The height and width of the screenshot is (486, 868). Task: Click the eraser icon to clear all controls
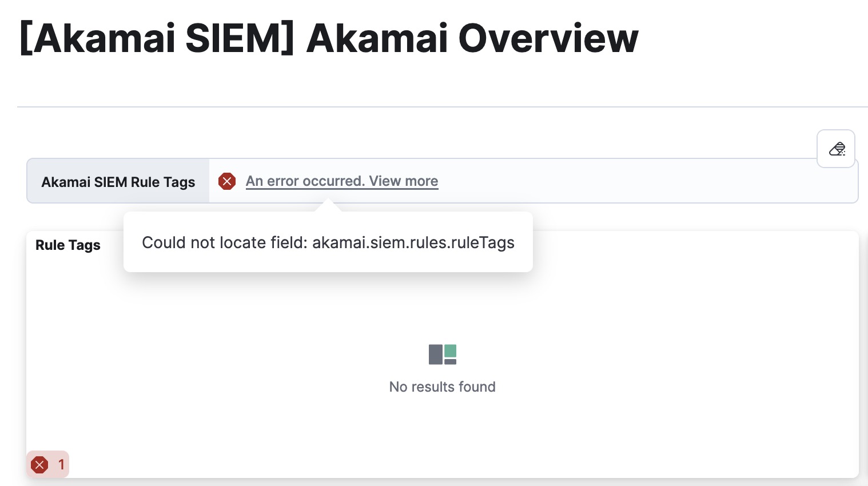(x=836, y=149)
